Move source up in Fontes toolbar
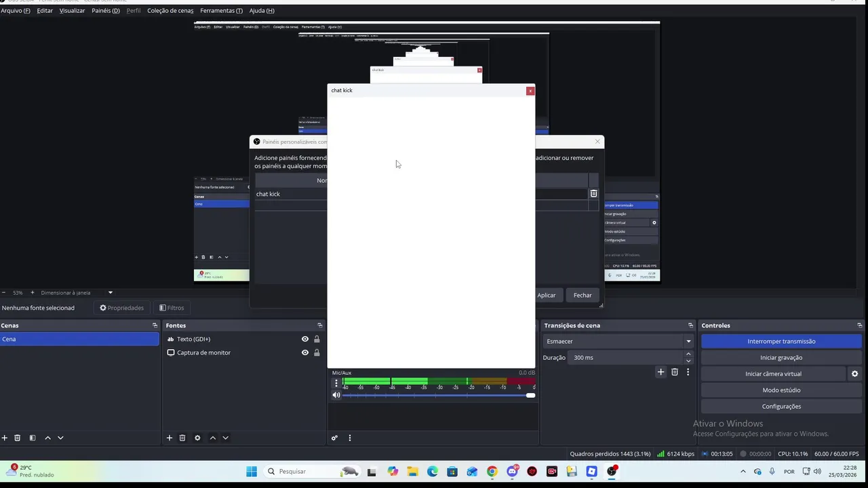This screenshot has width=868, height=488. click(x=212, y=438)
